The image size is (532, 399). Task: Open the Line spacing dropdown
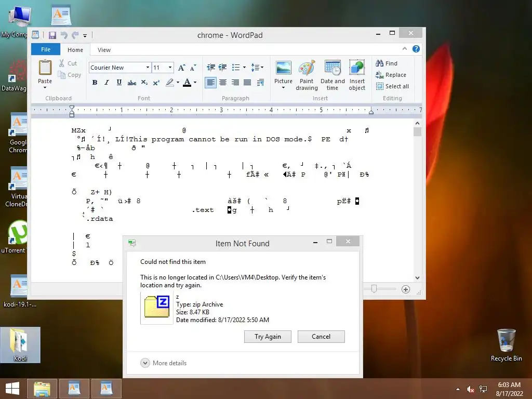[257, 68]
